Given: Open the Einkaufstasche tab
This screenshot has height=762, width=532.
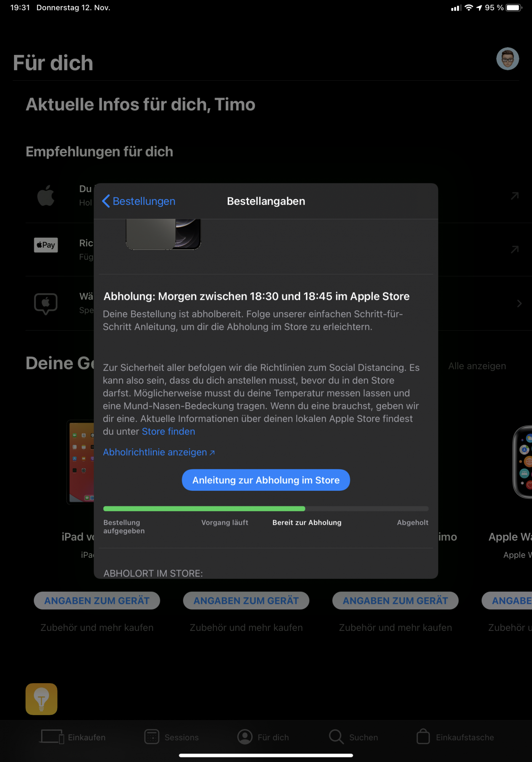Looking at the screenshot, I should pos(455,737).
